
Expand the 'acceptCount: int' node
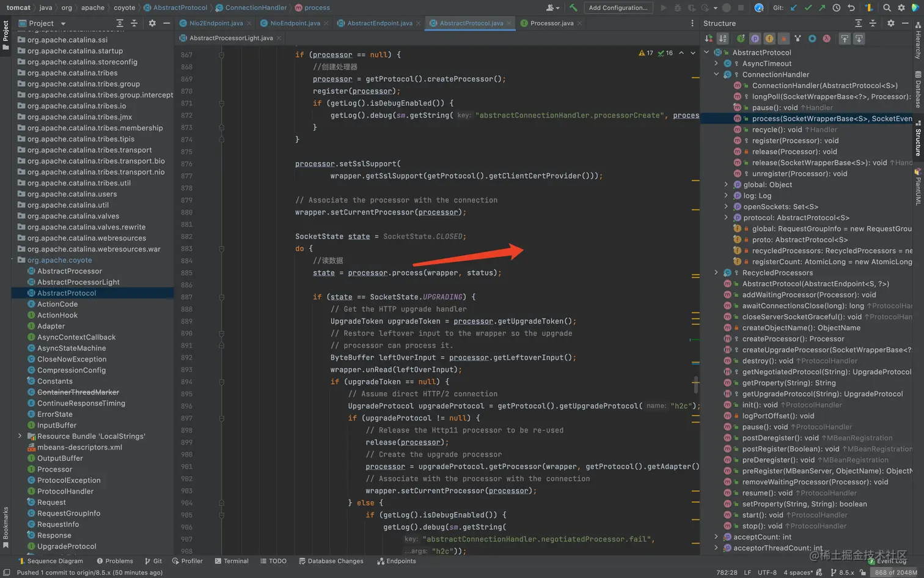(716, 537)
